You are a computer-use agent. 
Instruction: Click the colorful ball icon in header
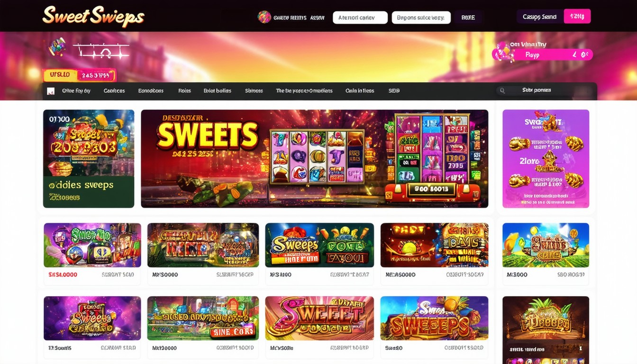coord(264,17)
